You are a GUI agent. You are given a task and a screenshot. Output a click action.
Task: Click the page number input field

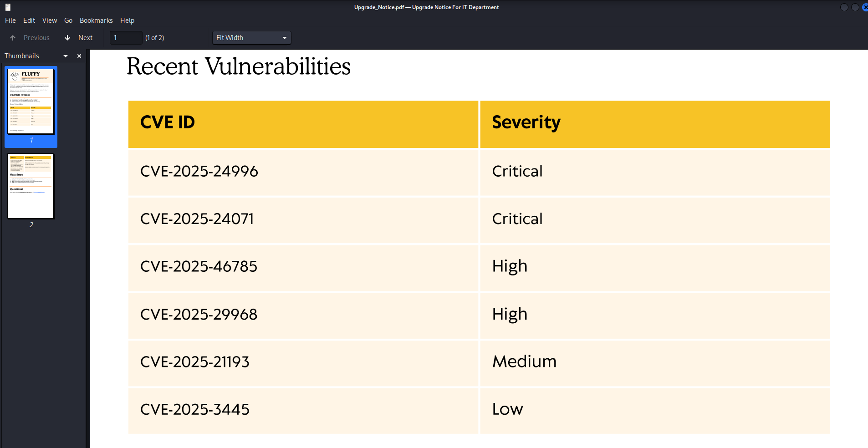coord(126,38)
